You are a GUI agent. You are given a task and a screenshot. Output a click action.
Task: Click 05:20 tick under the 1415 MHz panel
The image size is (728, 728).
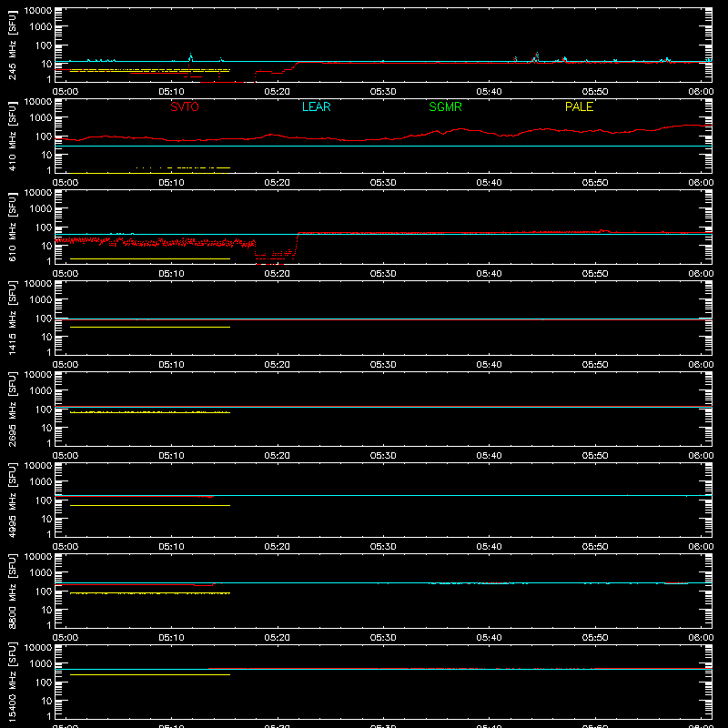click(x=278, y=365)
